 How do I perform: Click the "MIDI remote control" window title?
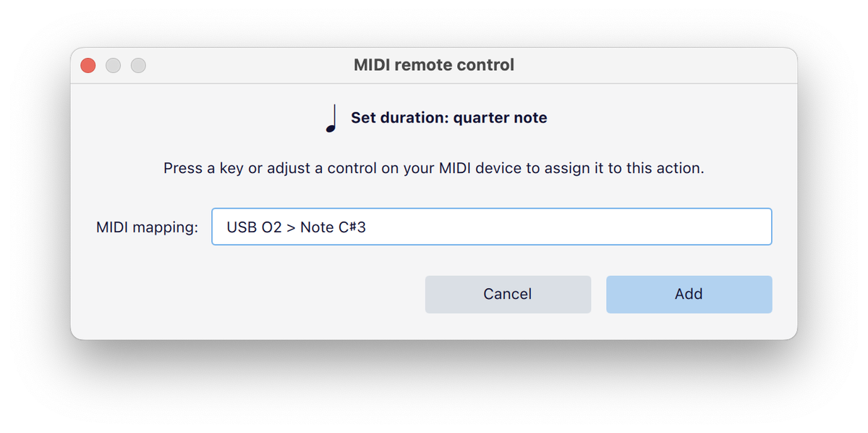pos(434,65)
